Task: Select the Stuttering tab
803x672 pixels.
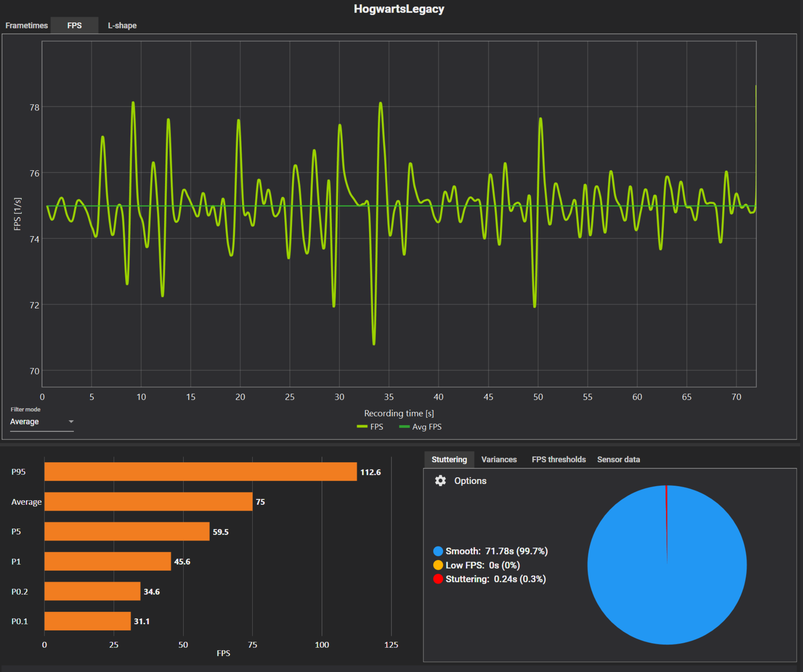Action: 449,460
